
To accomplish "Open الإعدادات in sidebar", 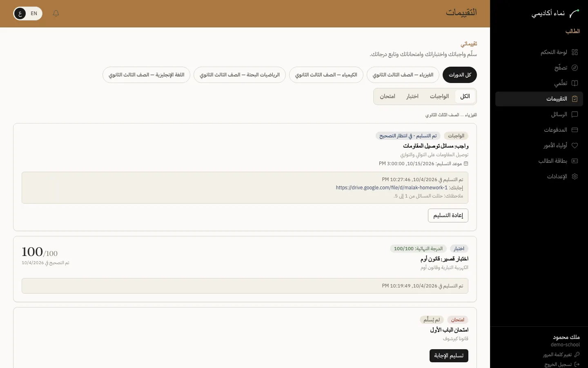I will (539, 177).
